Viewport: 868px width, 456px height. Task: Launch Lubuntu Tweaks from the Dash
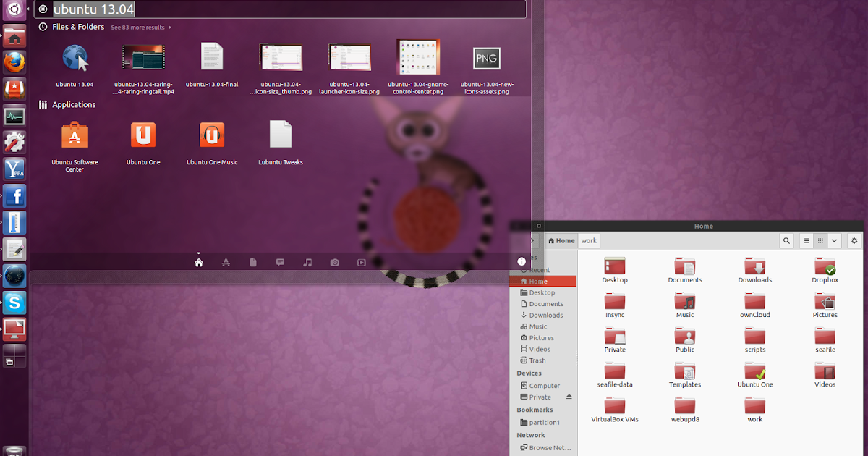click(280, 135)
